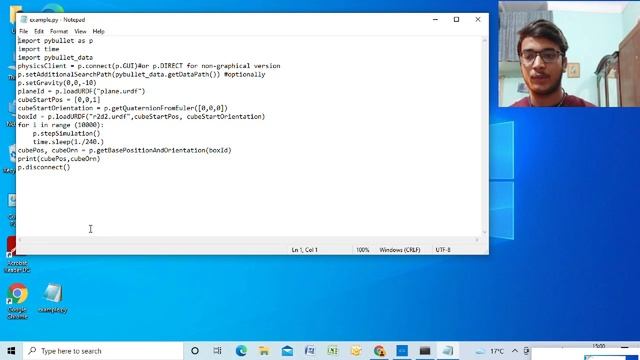Click the 'p.stepSimulation()' line
Screen dimensions: 640x360
[x=66, y=133]
